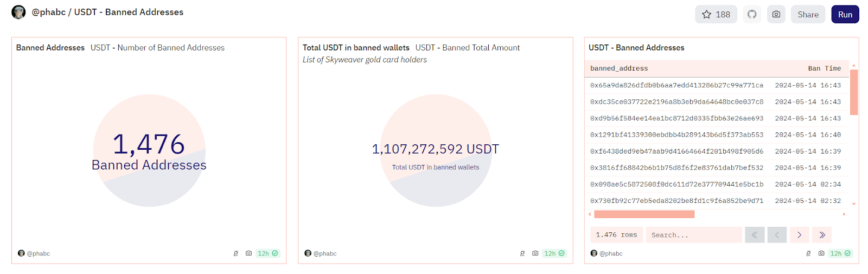
Task: Click query icon beside camera in Total USDT panel
Action: click(x=522, y=253)
